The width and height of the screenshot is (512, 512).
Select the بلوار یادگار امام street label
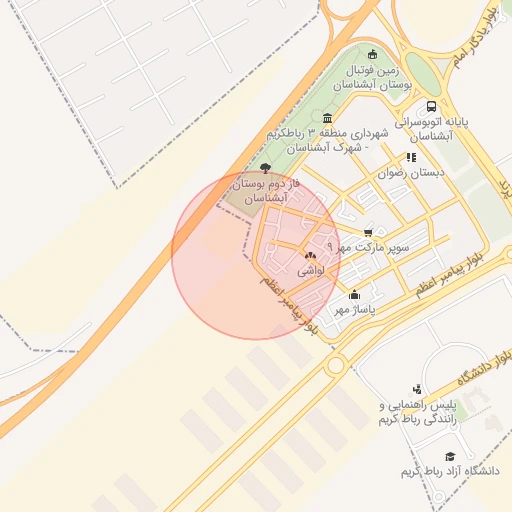tap(475, 39)
